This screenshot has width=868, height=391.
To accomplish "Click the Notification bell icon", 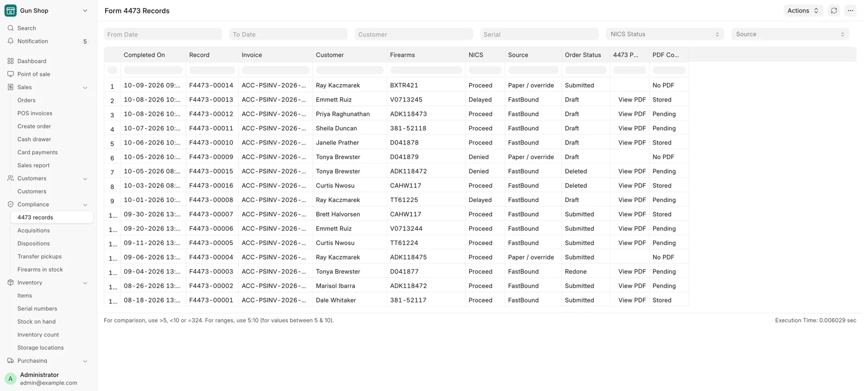I will 10,41.
